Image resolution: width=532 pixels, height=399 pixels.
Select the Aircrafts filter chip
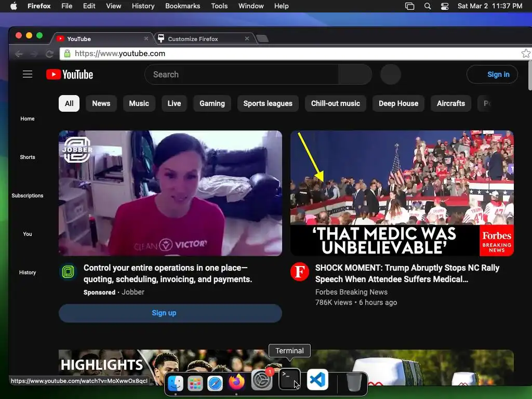[x=450, y=103]
